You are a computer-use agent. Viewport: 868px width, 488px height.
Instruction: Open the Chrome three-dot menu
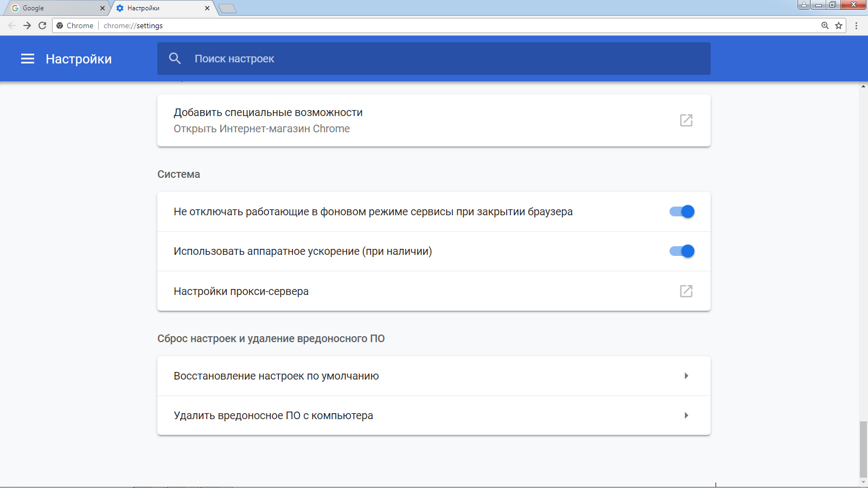[857, 25]
